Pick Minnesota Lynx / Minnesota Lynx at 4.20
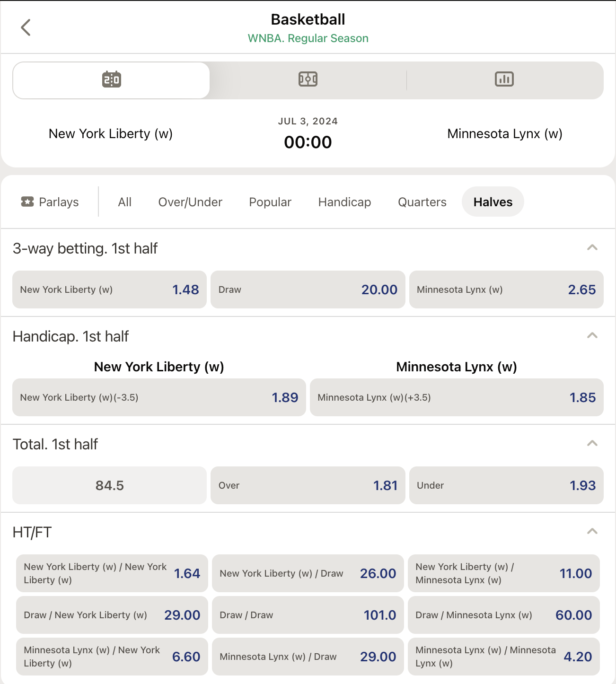Image resolution: width=616 pixels, height=684 pixels. [504, 657]
